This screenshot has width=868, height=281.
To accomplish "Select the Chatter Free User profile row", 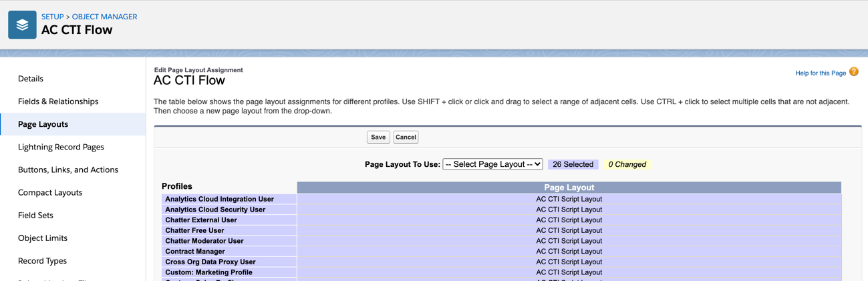I will coord(229,230).
